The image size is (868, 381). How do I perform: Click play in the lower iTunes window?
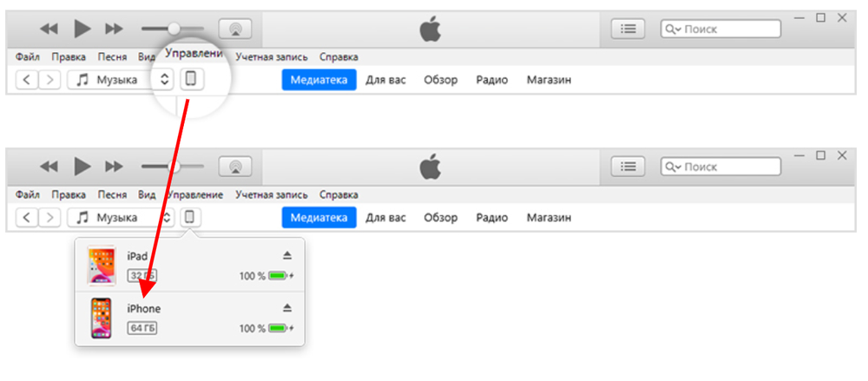click(82, 166)
